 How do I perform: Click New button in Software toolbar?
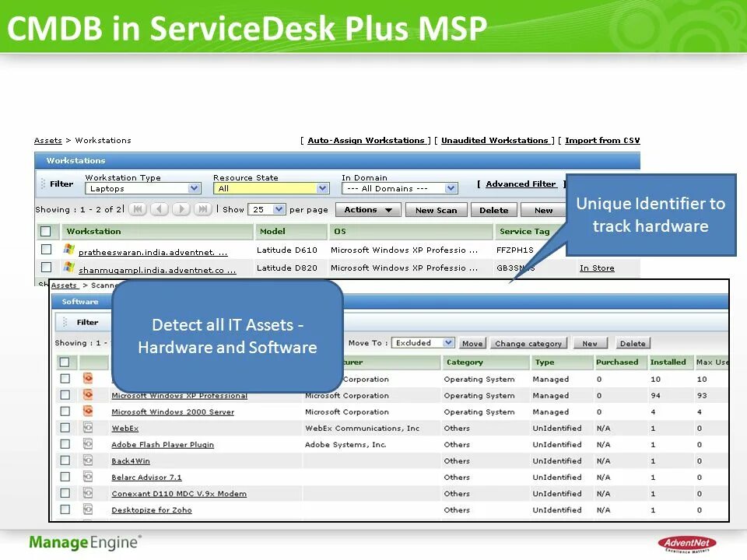coord(590,343)
